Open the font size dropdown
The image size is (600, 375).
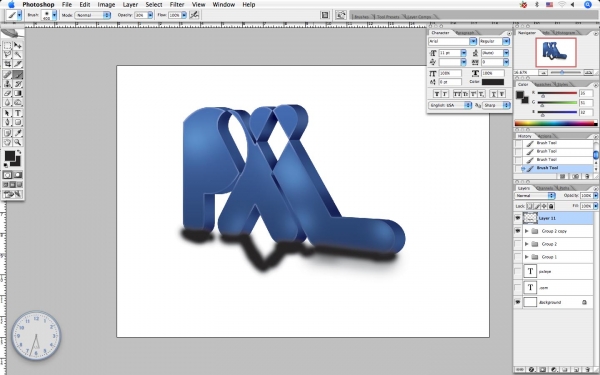tap(463, 53)
